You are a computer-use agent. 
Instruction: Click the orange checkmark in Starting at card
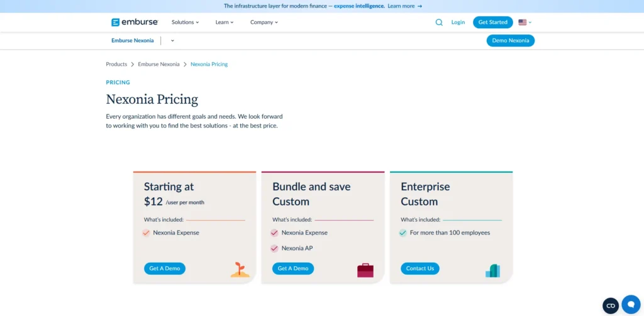(146, 232)
